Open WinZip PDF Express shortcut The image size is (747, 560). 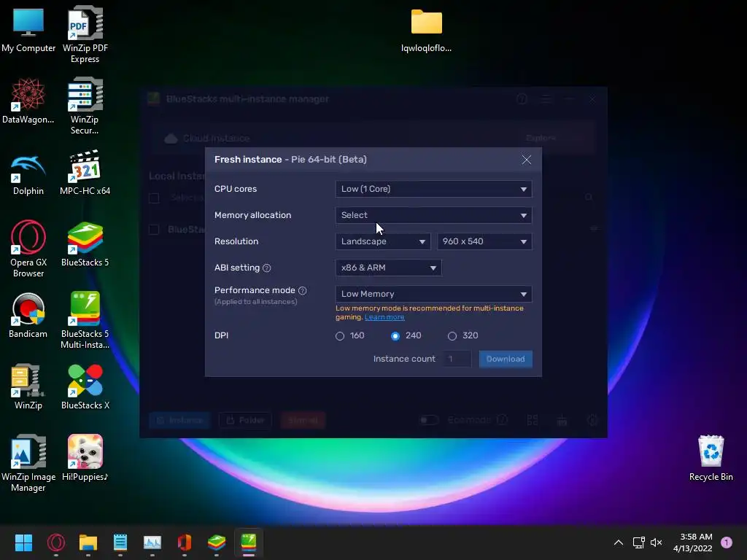coord(85,34)
